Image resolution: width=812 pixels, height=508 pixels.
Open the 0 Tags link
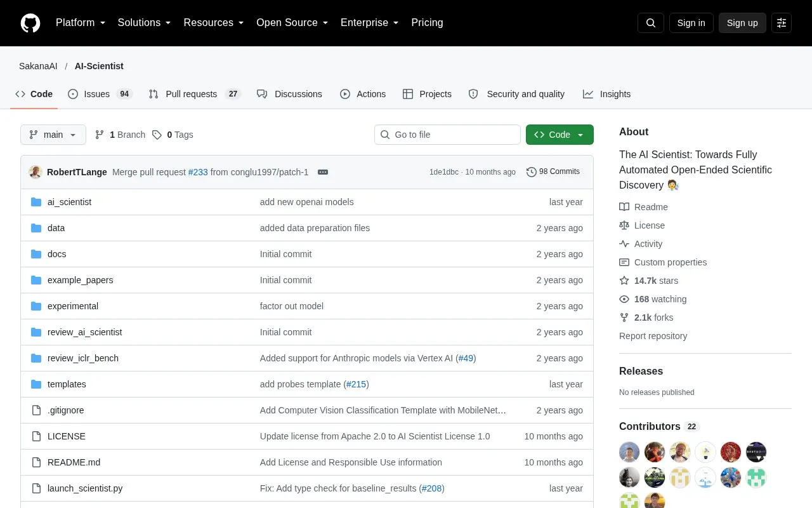point(174,135)
